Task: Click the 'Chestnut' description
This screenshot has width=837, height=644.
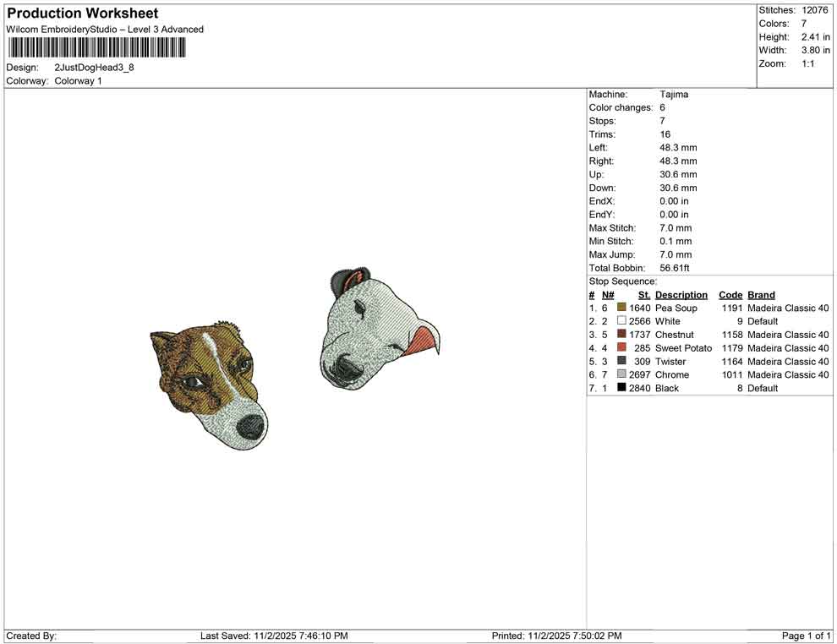Action: tap(674, 335)
